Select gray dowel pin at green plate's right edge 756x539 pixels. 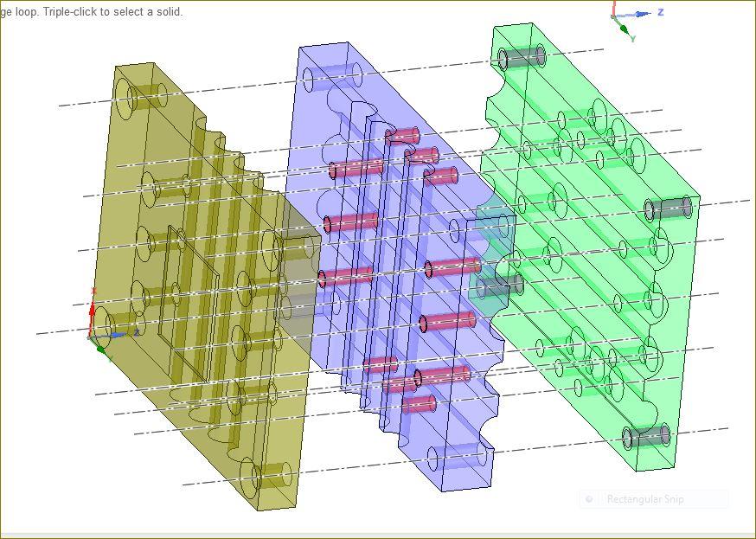coord(669,209)
